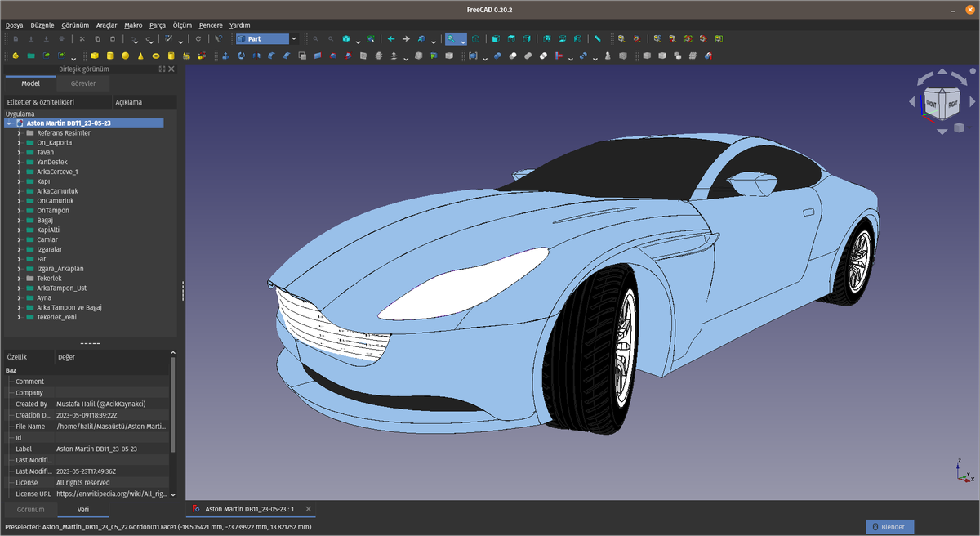Open the Offset tools dropdown arrow
980x536 pixels.
pyautogui.click(x=406, y=58)
